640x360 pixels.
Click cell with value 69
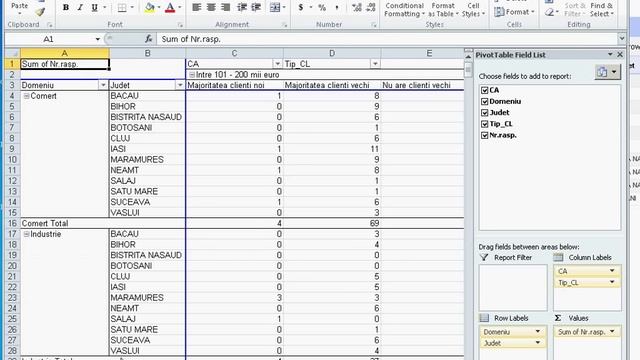[x=332, y=223]
